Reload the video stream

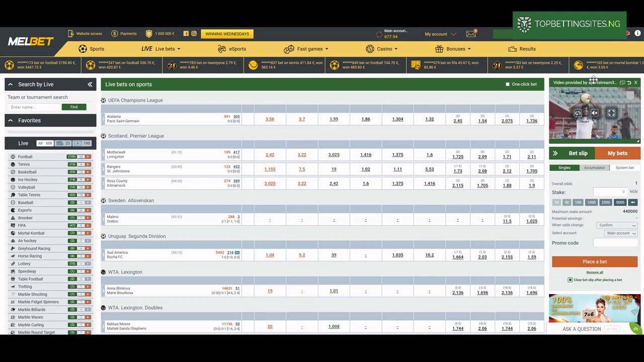(x=578, y=113)
